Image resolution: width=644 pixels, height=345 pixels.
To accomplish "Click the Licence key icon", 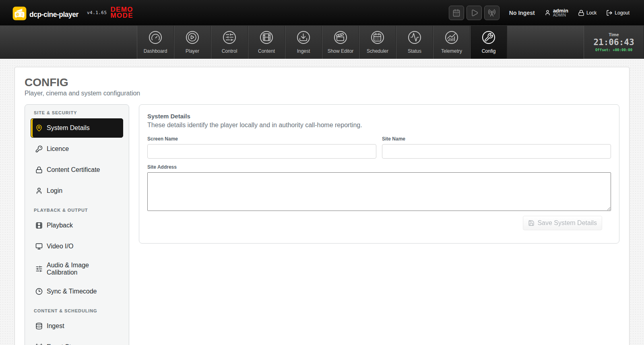I will 39,149.
